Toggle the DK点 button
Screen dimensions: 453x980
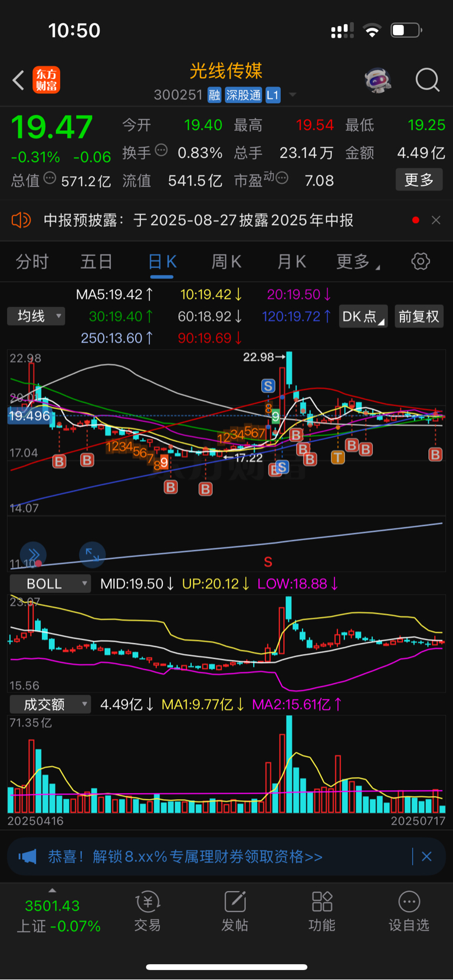pyautogui.click(x=363, y=316)
